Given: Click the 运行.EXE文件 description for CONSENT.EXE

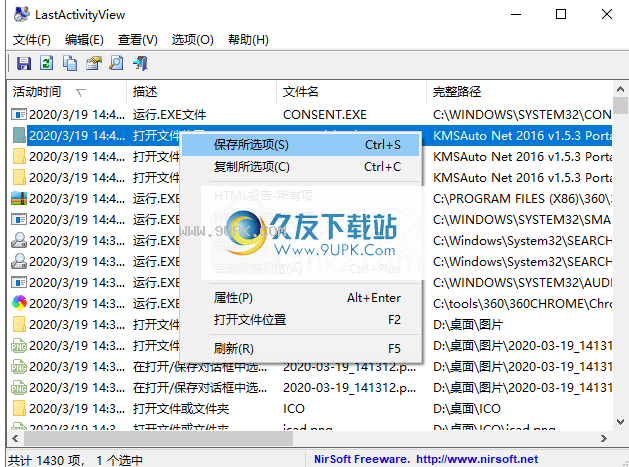Looking at the screenshot, I should (x=169, y=115).
